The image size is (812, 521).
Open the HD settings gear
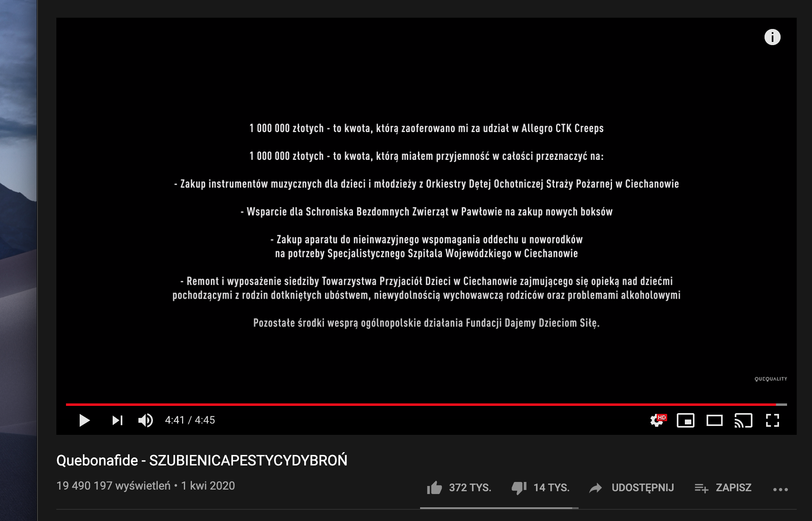tap(658, 420)
